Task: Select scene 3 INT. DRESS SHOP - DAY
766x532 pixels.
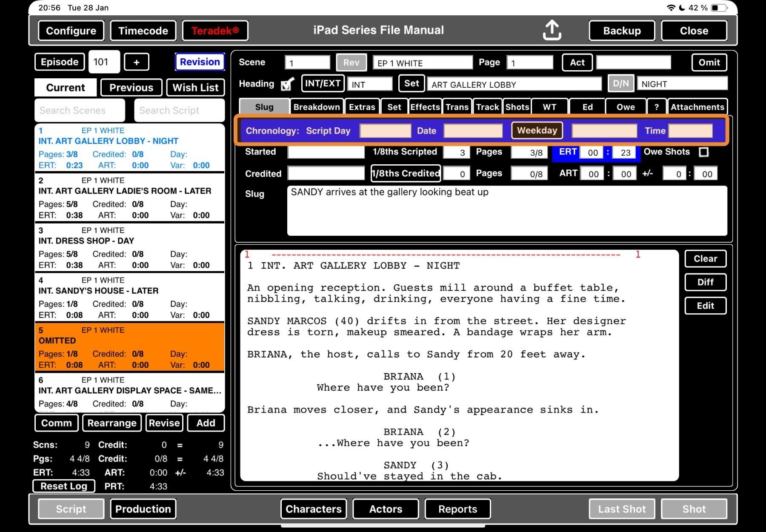Action: (x=129, y=247)
